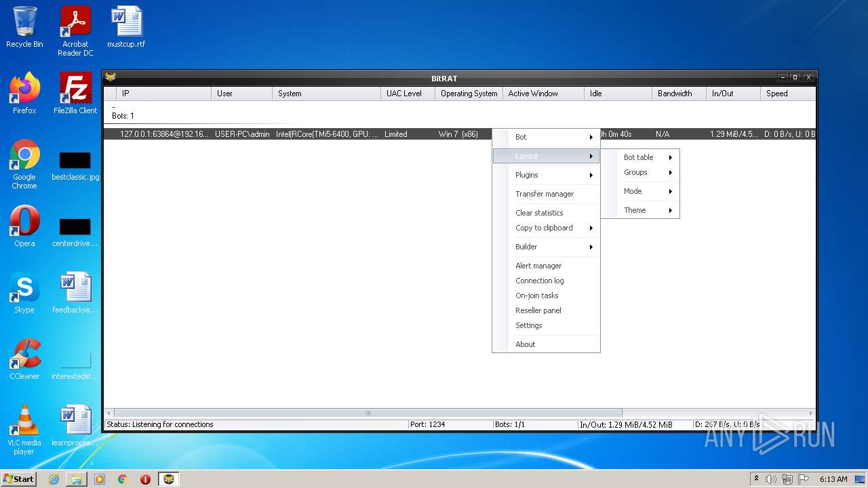Viewport: 868px width, 488px height.
Task: Click the 'Port: 1234' status entry
Action: click(427, 424)
